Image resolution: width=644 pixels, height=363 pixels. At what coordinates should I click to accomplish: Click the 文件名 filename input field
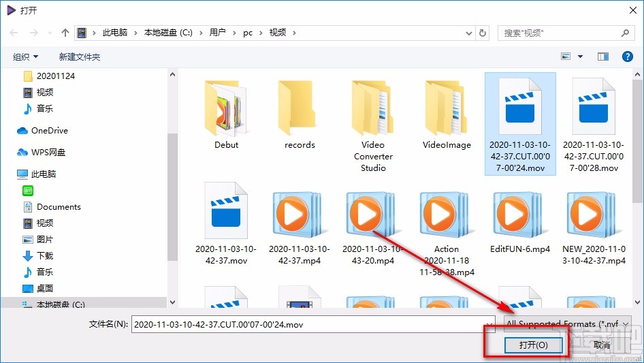point(313,324)
